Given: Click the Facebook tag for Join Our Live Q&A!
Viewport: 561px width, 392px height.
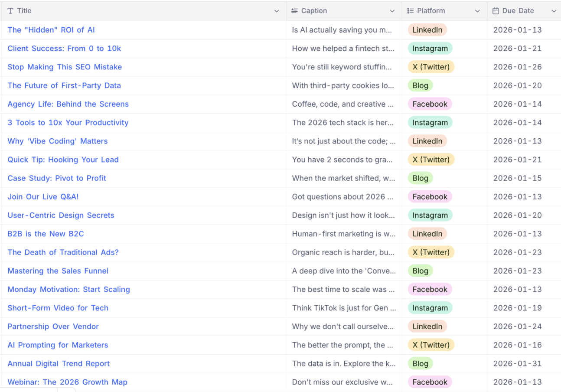Looking at the screenshot, I should (430, 197).
